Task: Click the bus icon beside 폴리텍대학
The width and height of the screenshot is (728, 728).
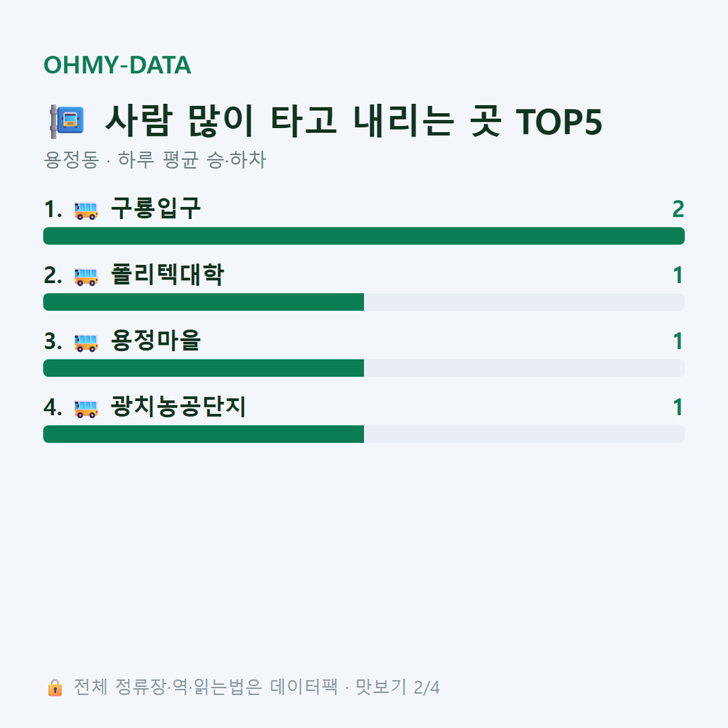Action: pos(86,277)
